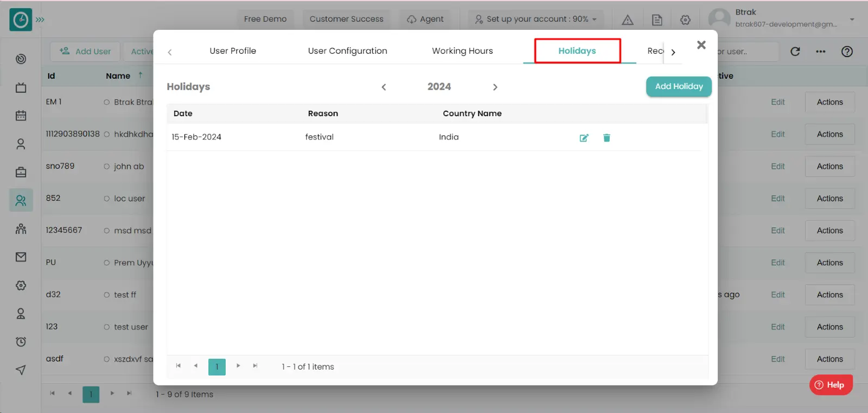Show more tabs with right chevron
The height and width of the screenshot is (413, 868).
(673, 52)
